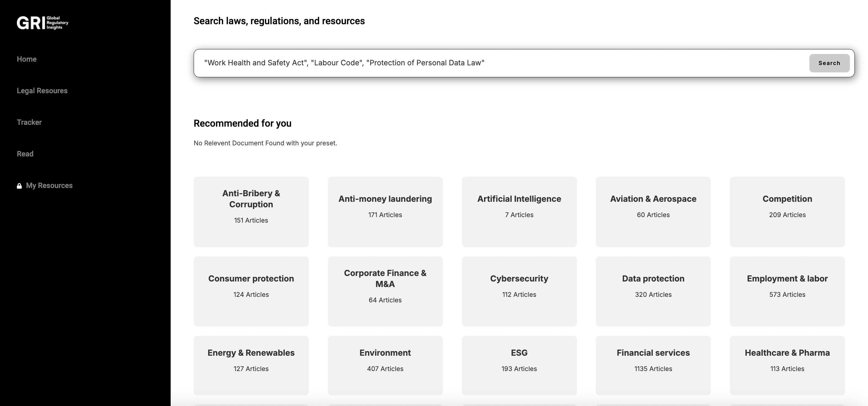Select the Employment & labor card

787,292
